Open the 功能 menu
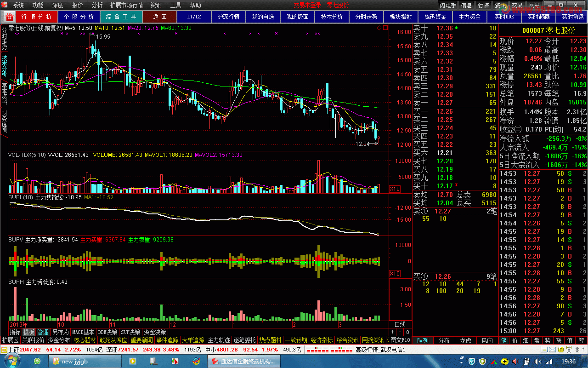588x368 pixels. click(x=38, y=5)
